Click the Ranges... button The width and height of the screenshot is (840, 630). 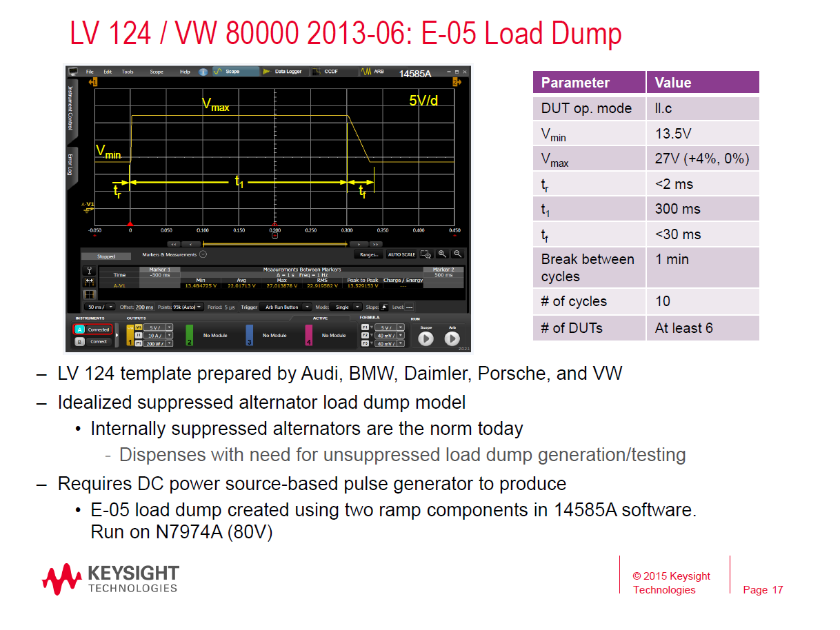(369, 254)
